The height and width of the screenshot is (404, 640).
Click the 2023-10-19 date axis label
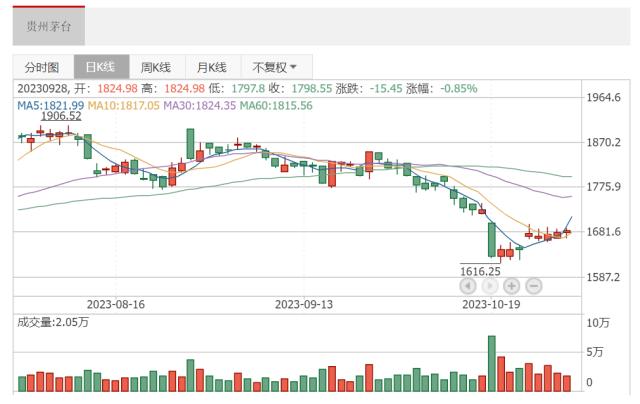(x=491, y=304)
